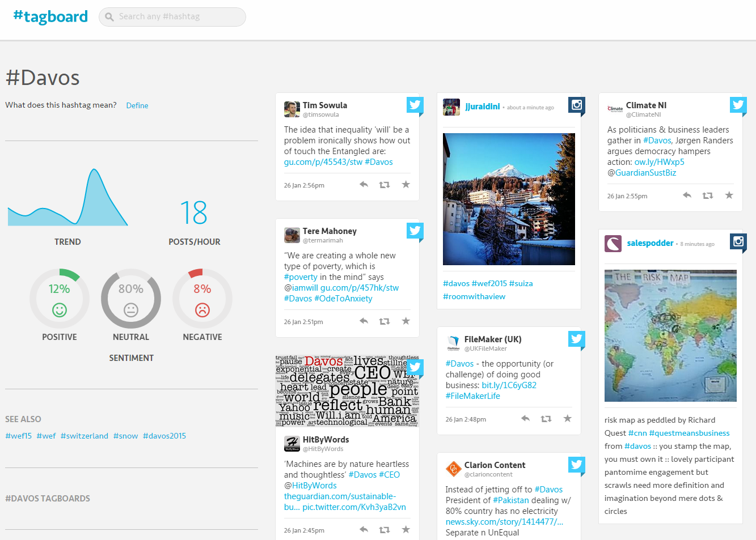The height and width of the screenshot is (540, 756).
Task: Click Tim Sowula's avatar
Action: pyautogui.click(x=292, y=109)
